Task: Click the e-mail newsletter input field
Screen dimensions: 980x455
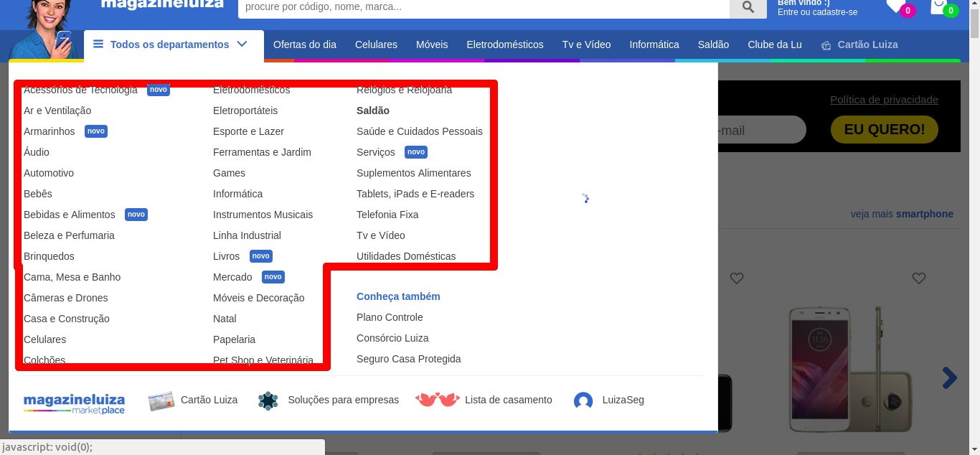Action: [762, 130]
